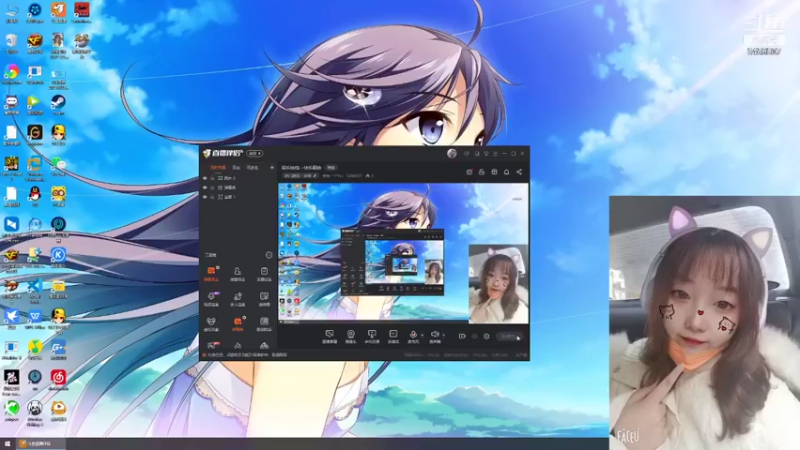800x450 pixels.
Task: Expand the arrow next to the microphone icon
Action: pos(422,335)
